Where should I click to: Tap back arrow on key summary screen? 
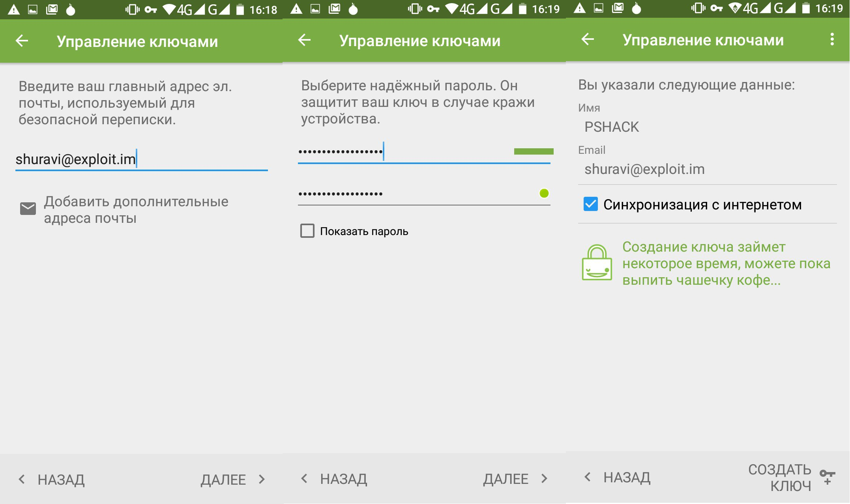pyautogui.click(x=588, y=39)
